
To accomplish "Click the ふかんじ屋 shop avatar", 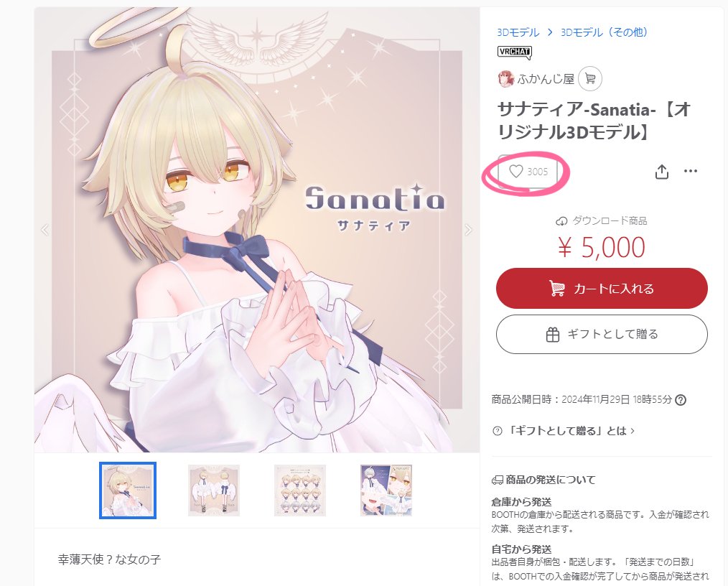I will 505,79.
